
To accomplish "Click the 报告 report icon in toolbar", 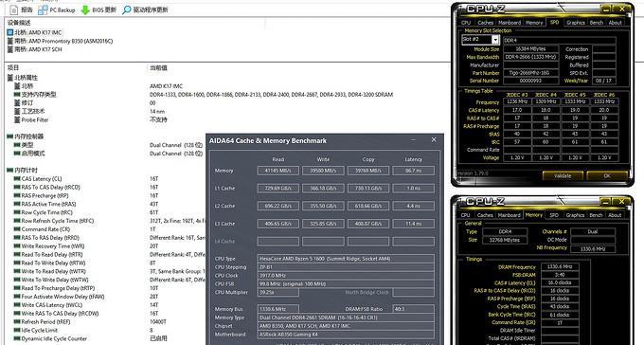I will click(x=13, y=9).
